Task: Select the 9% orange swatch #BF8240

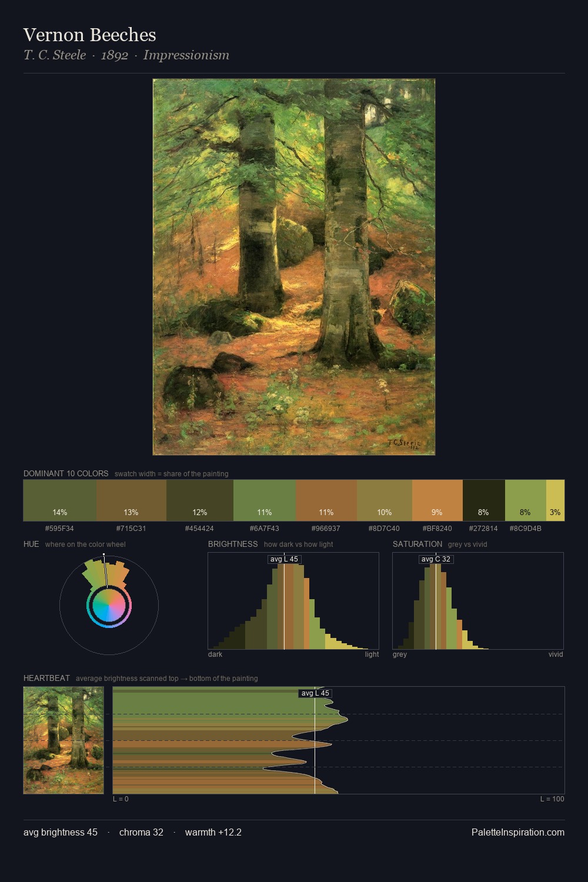Action: (x=437, y=500)
